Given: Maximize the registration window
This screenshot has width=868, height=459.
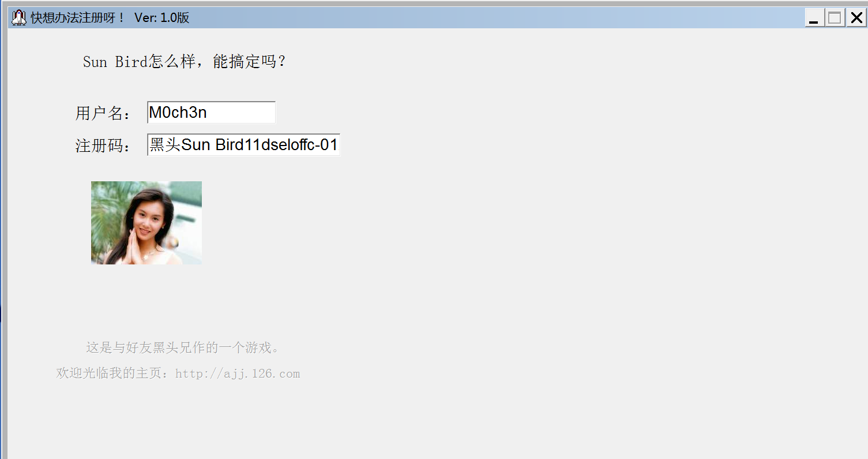Looking at the screenshot, I should tap(834, 18).
